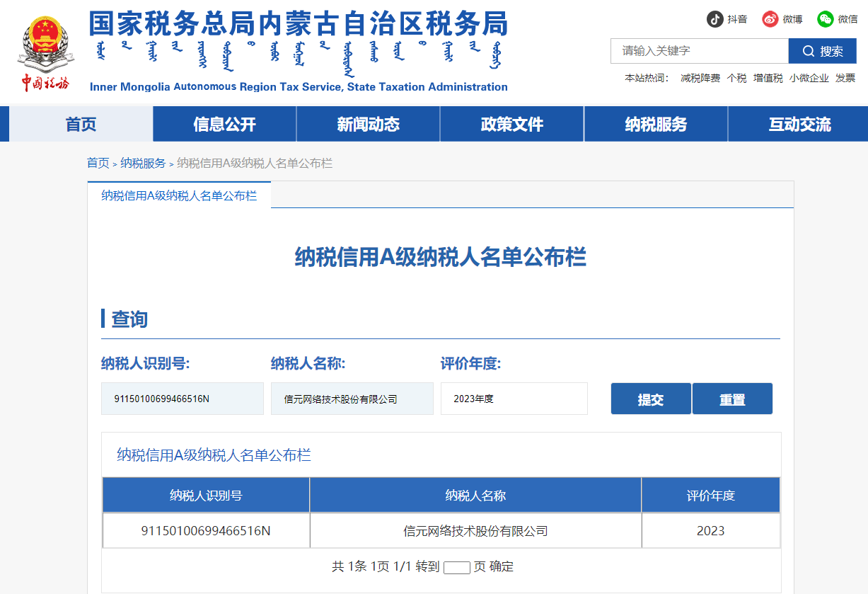The height and width of the screenshot is (594, 868).
Task: Open the 首页 navigation tab
Action: click(81, 125)
